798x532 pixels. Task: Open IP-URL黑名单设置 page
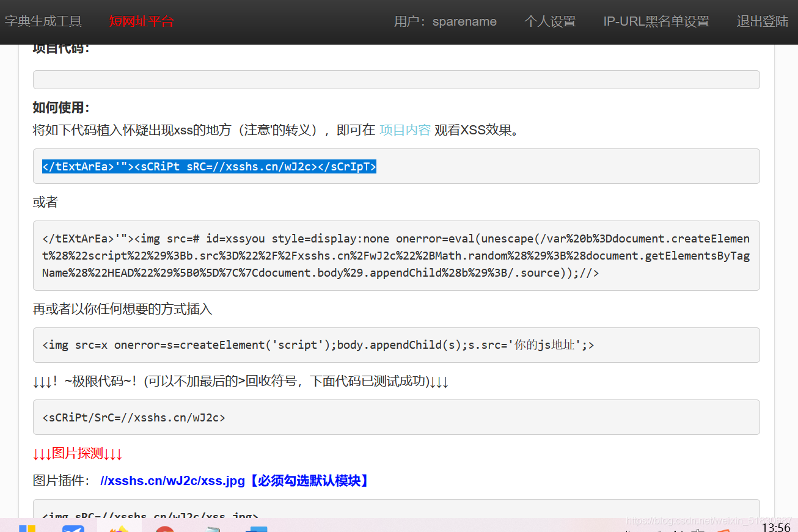656,21
